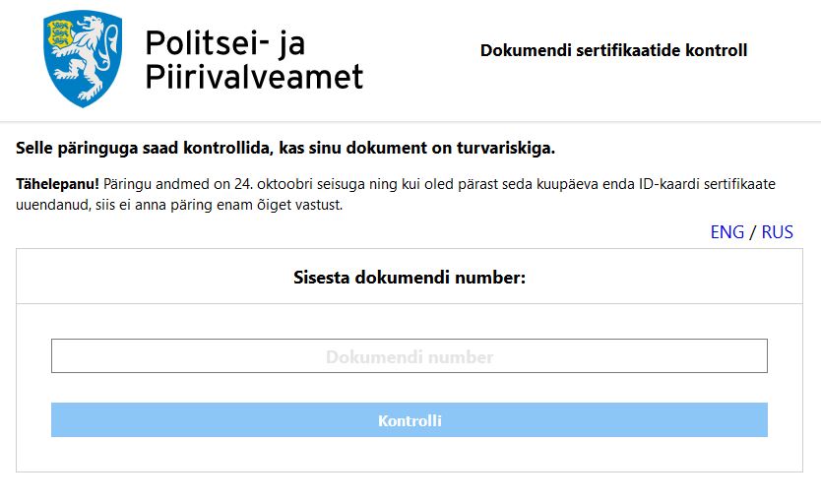The height and width of the screenshot is (504, 821).
Task: Click the "Sisesta dokumendi number:" heading
Action: coord(410,277)
